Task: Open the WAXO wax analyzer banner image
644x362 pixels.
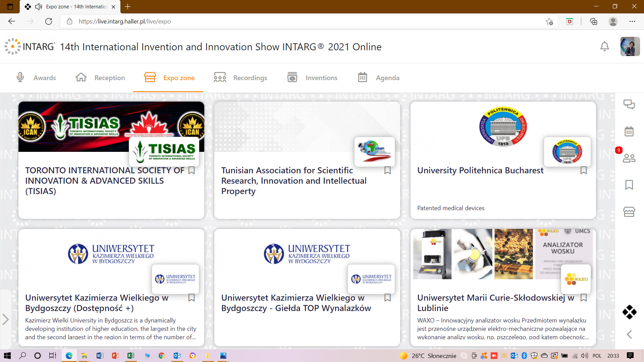Action: [x=503, y=254]
